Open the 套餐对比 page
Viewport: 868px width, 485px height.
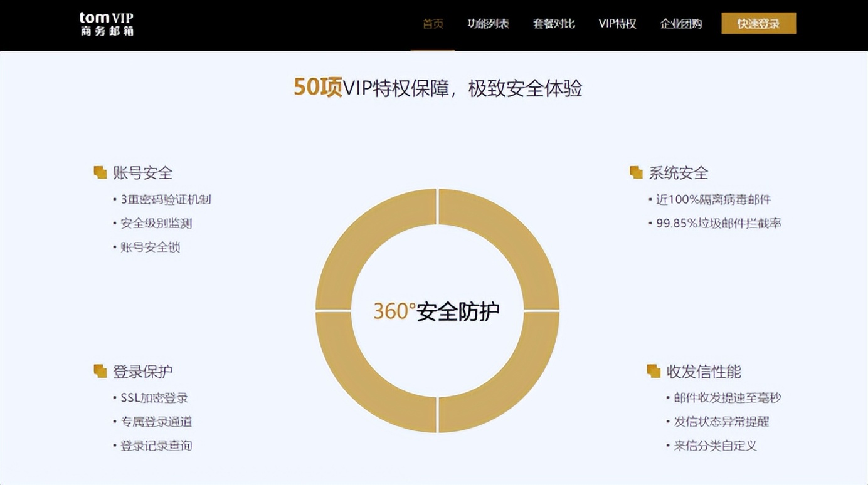pos(554,24)
